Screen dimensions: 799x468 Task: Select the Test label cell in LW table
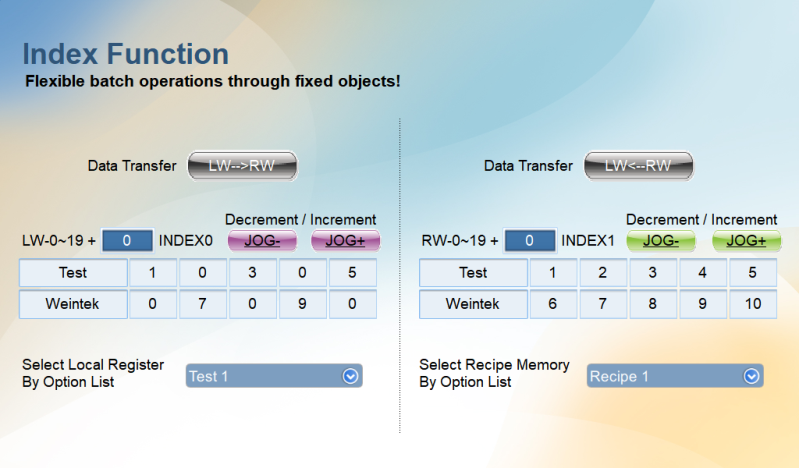click(x=73, y=273)
